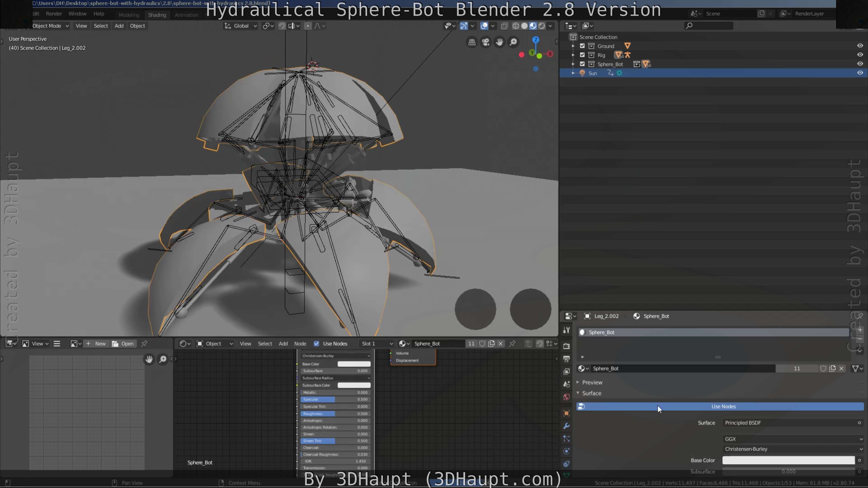This screenshot has height=488, width=868.
Task: Open the Physics properties tab
Action: (566, 451)
